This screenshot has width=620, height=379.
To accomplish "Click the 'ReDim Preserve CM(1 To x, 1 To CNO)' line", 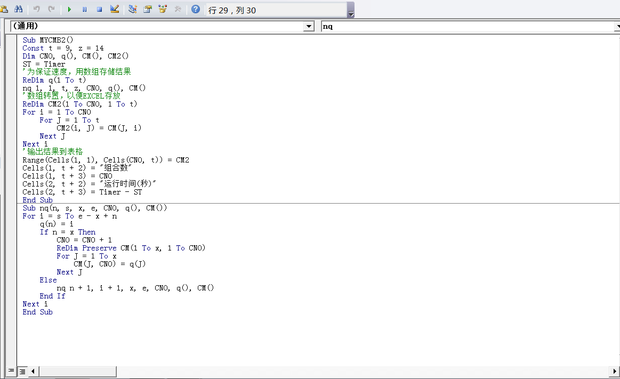I will [x=131, y=248].
